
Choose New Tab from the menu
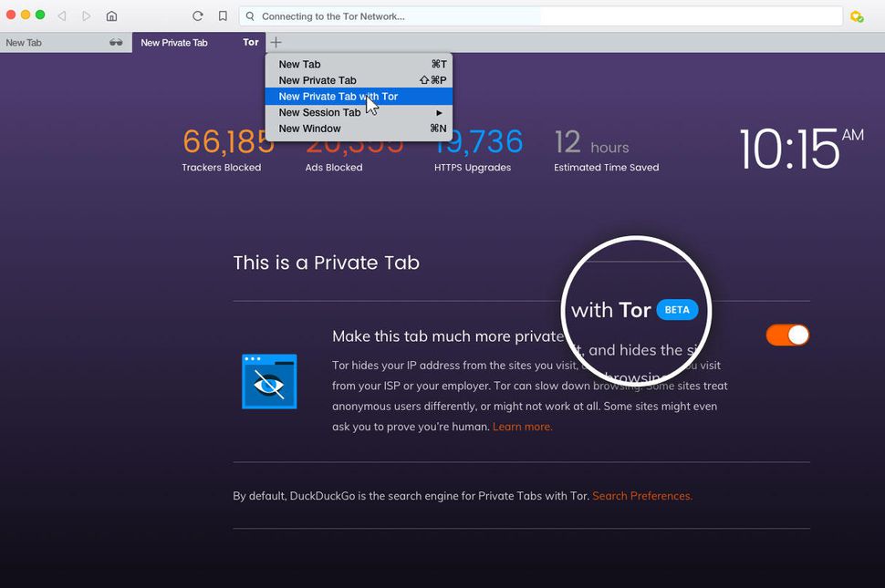pyautogui.click(x=299, y=64)
